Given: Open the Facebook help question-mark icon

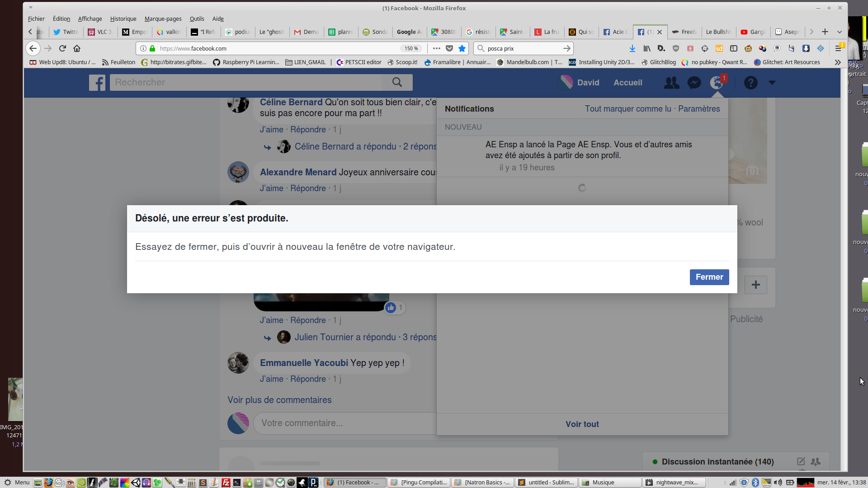Looking at the screenshot, I should point(750,83).
